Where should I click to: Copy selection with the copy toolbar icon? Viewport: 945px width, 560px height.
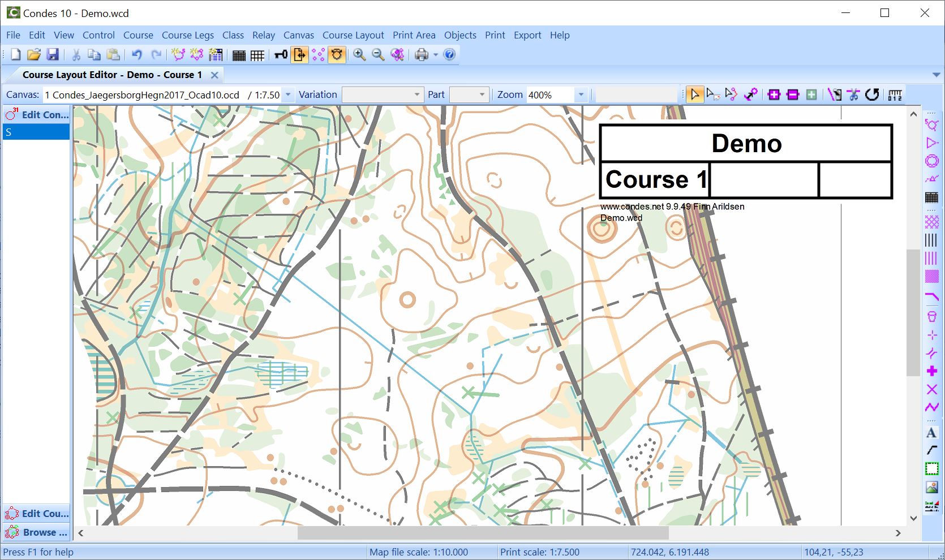pos(94,54)
